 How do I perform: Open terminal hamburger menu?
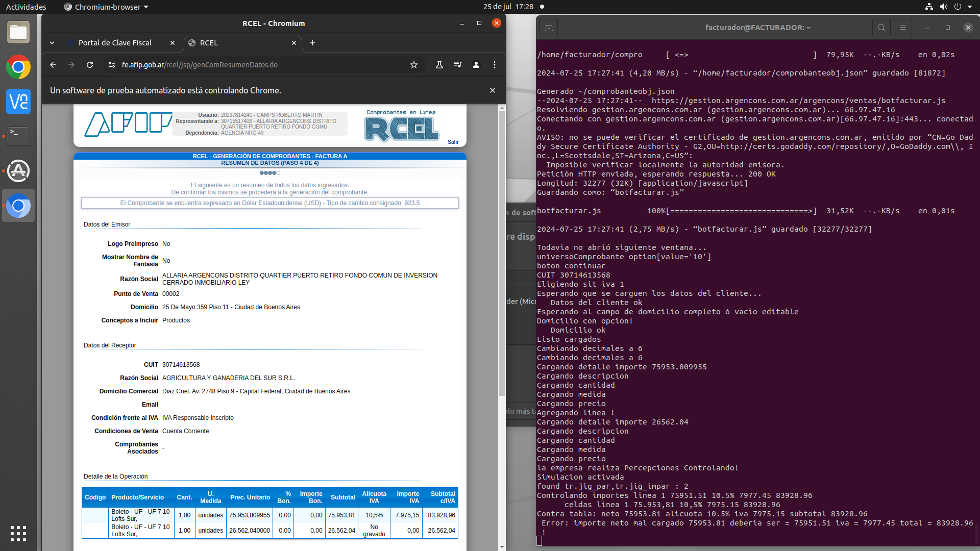point(903,28)
